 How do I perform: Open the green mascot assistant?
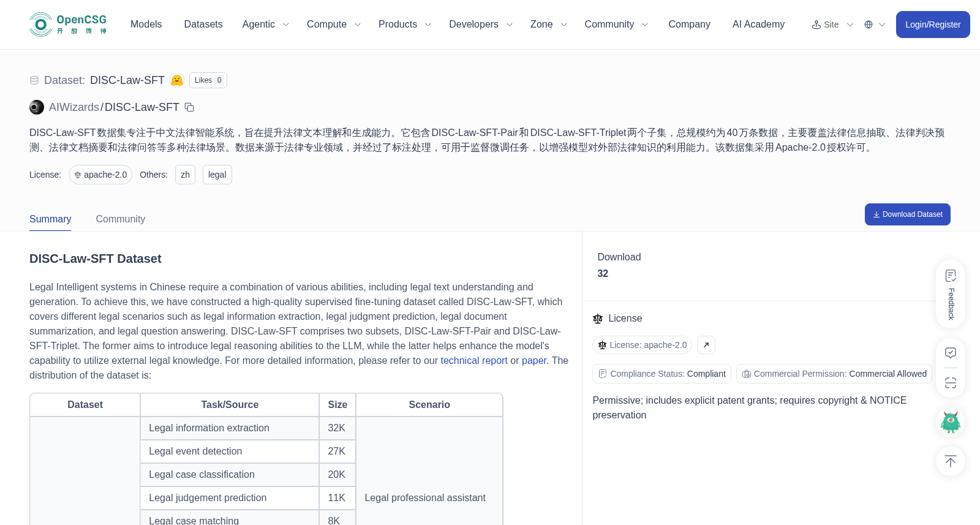[x=951, y=422]
